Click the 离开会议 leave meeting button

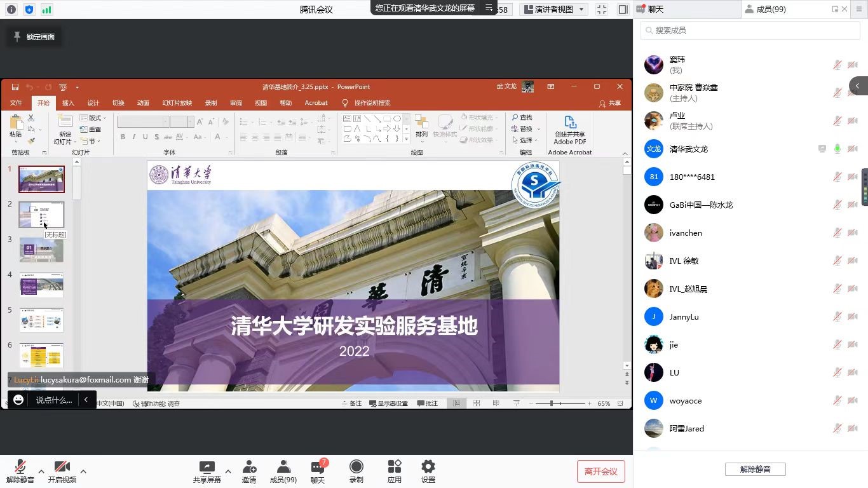(x=600, y=471)
